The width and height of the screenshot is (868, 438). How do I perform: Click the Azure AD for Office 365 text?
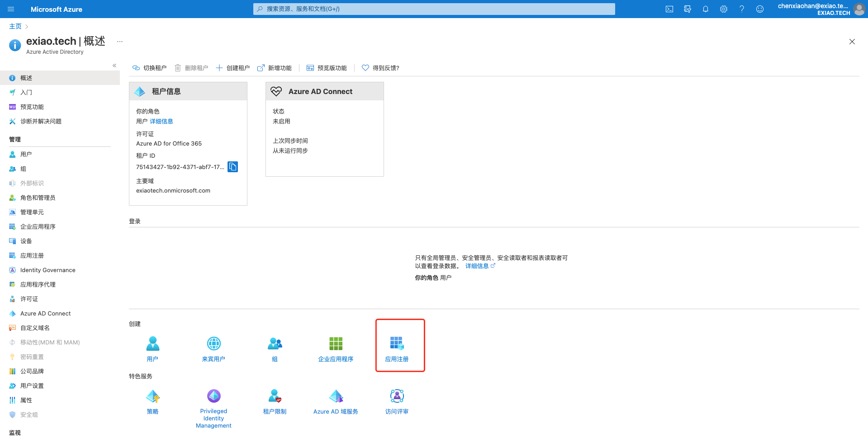click(x=169, y=143)
